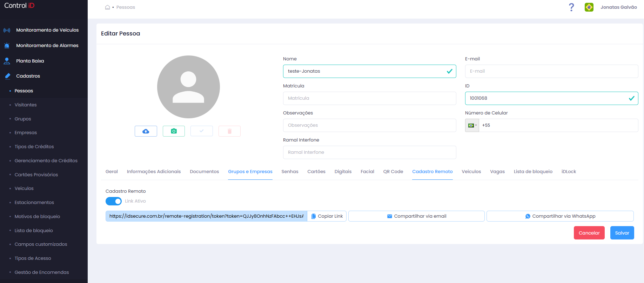Click the red trash delete photo button
644x283 pixels.
229,131
